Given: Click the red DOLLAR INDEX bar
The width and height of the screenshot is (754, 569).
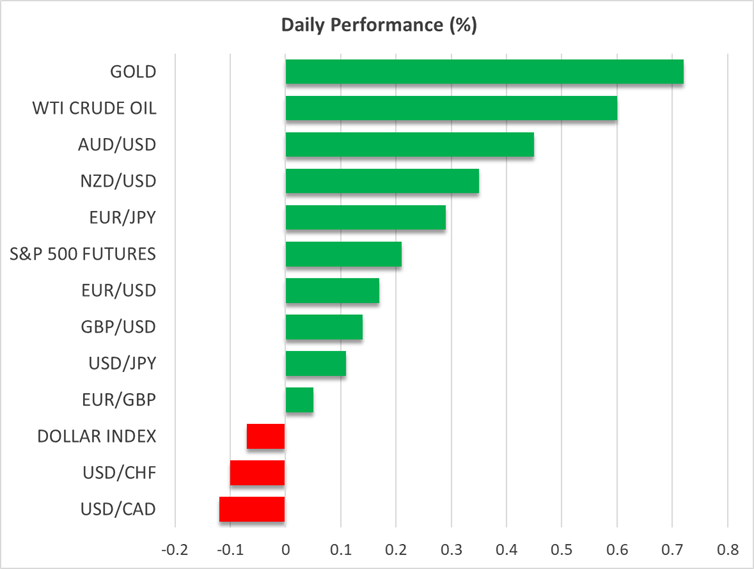Looking at the screenshot, I should 266,437.
